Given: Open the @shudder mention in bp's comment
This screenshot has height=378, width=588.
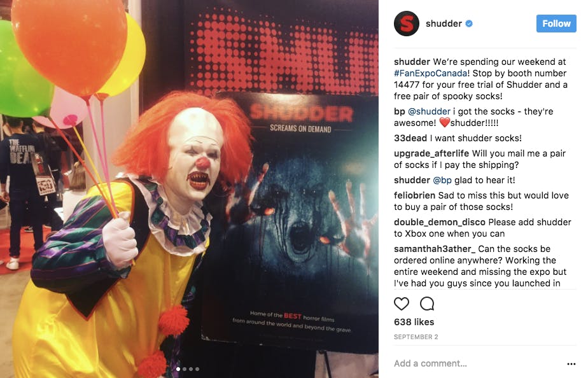Looking at the screenshot, I should pos(429,111).
